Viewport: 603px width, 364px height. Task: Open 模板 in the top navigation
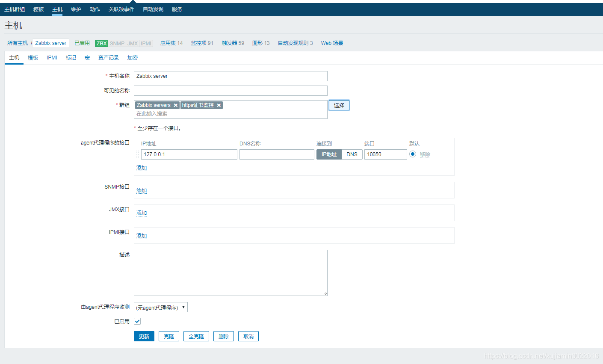click(38, 9)
